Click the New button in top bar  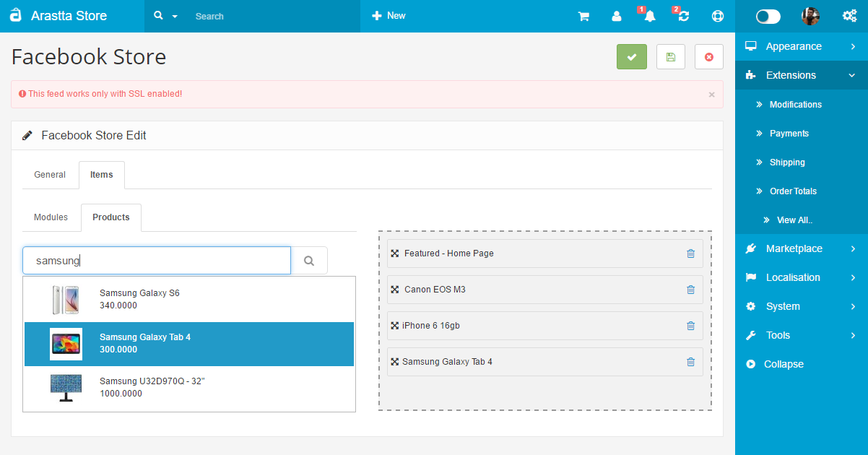[389, 16]
